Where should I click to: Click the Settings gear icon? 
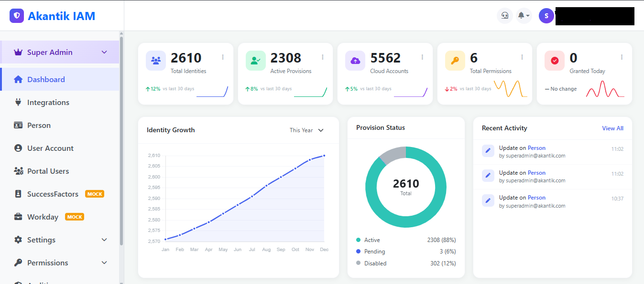[18, 240]
